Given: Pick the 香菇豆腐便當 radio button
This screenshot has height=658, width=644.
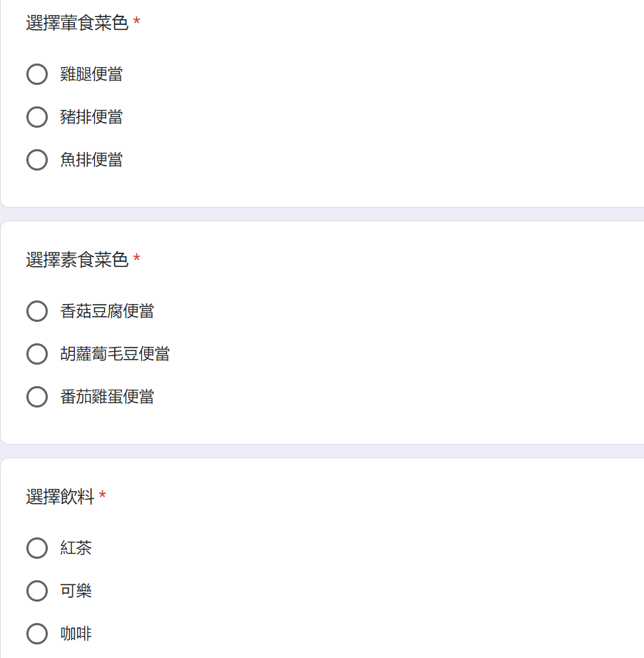Looking at the screenshot, I should pyautogui.click(x=37, y=311).
